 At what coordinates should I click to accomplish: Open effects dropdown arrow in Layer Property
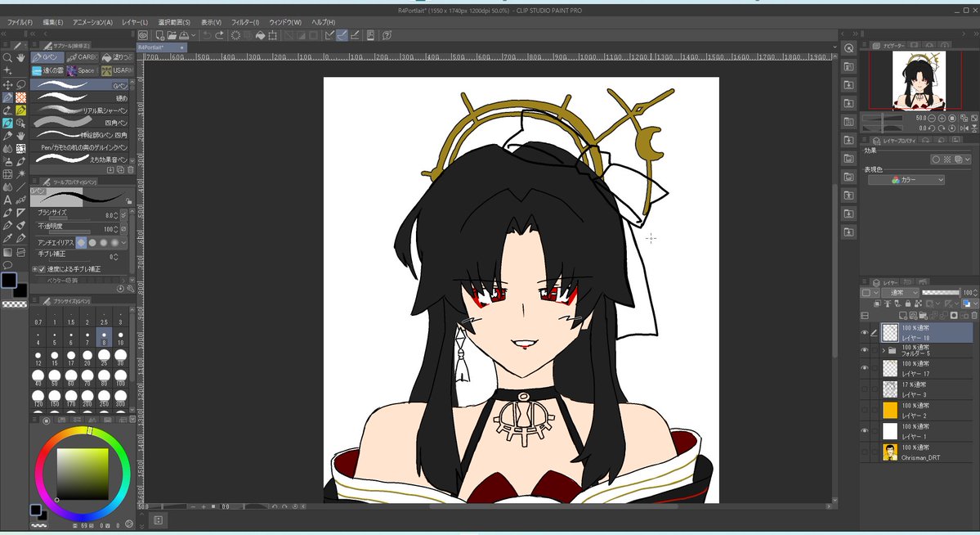coord(968,160)
